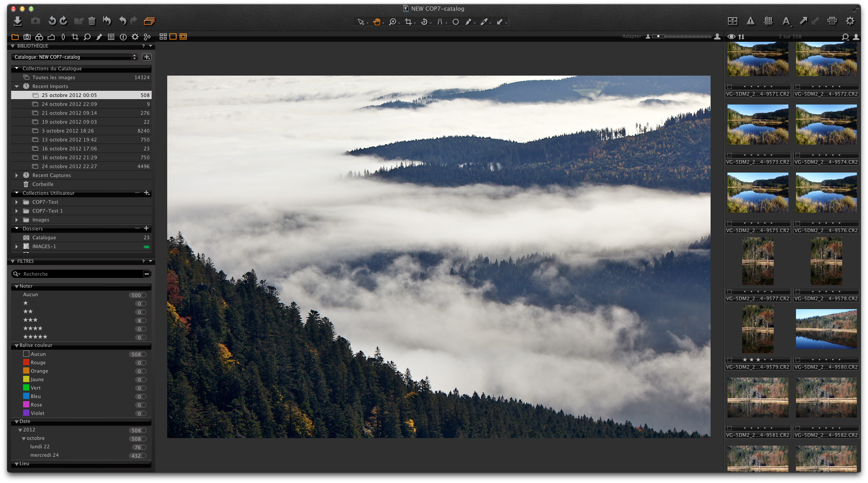
Task: Open search options ellipsis button
Action: (146, 274)
